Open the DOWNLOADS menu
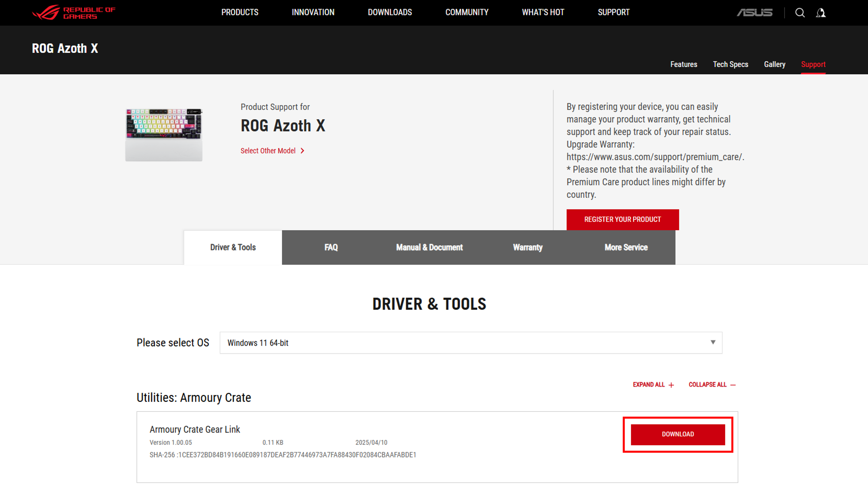This screenshot has width=868, height=496. 390,12
